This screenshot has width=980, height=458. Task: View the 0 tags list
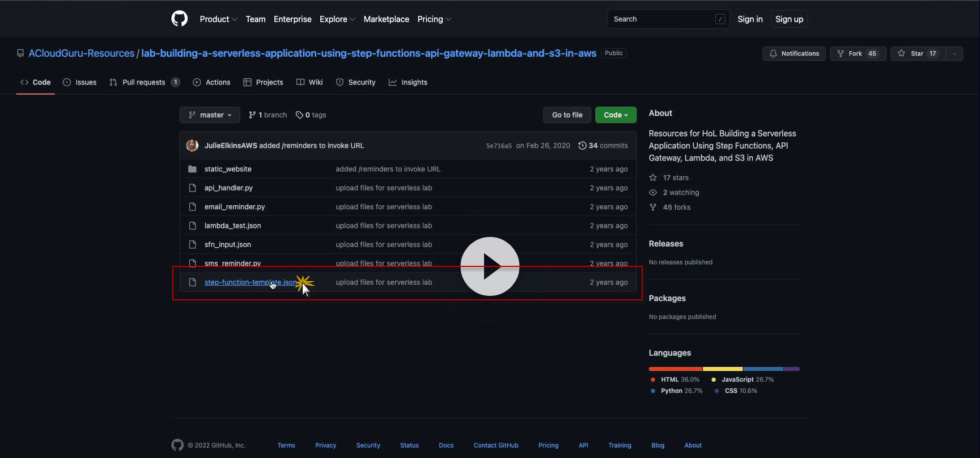311,115
